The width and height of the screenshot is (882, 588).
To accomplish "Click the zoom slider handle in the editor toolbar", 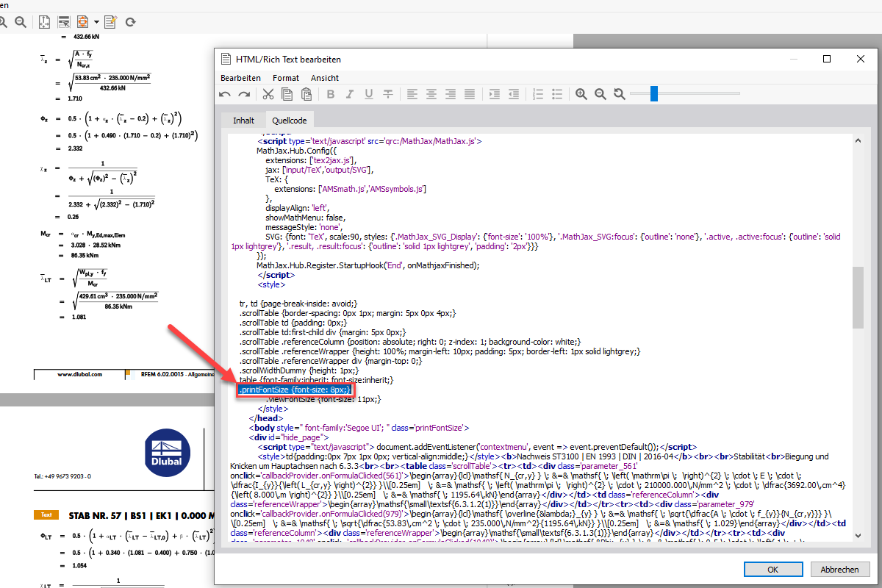I will [653, 94].
